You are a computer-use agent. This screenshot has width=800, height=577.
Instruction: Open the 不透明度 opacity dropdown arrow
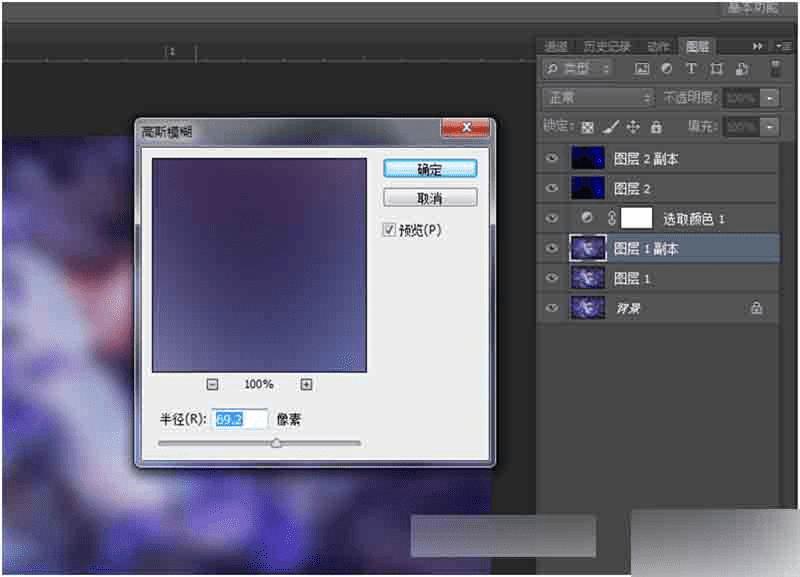click(x=771, y=98)
